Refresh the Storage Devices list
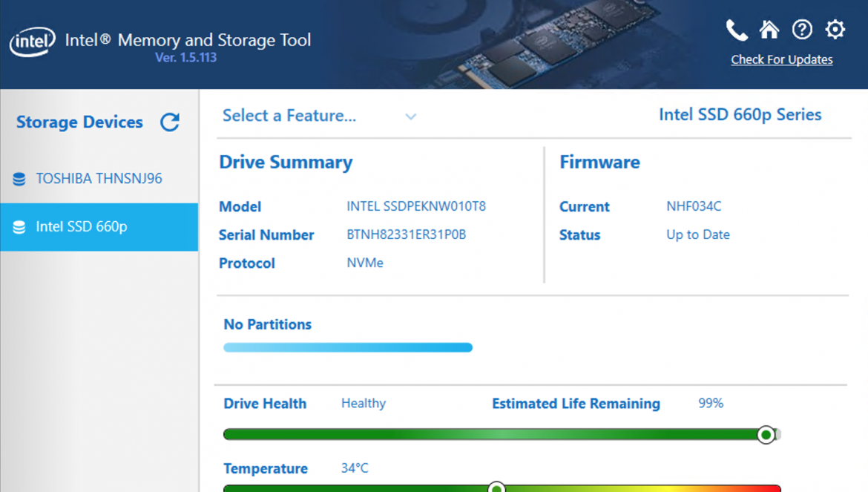The height and width of the screenshot is (492, 868). pyautogui.click(x=170, y=122)
